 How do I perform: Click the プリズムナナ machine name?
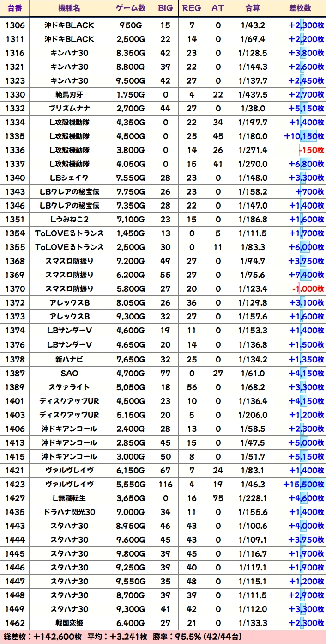[x=69, y=109]
